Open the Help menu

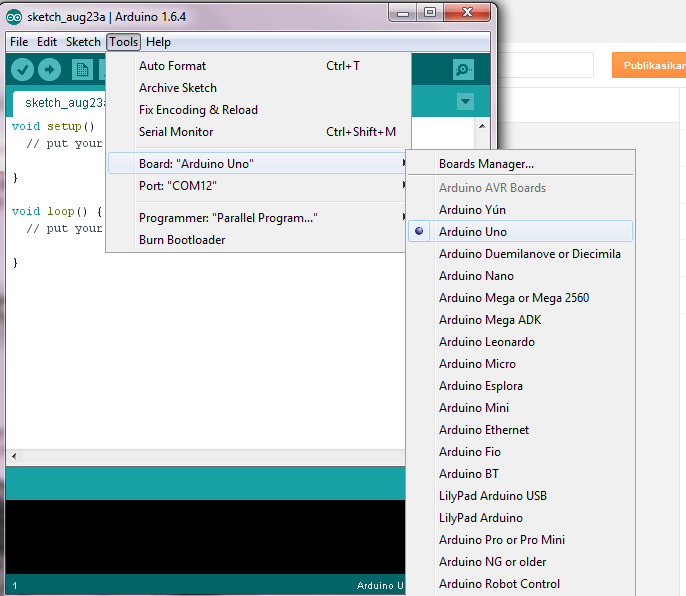click(x=158, y=42)
